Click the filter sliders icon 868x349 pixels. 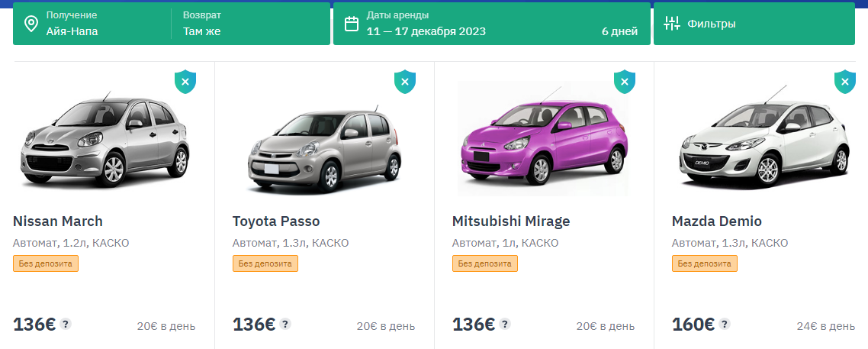671,24
